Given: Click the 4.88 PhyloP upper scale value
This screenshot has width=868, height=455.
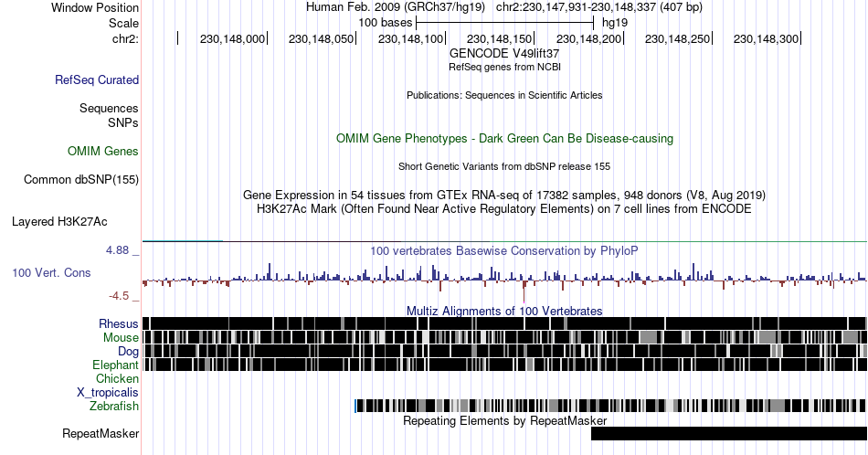Looking at the screenshot, I should [x=117, y=250].
